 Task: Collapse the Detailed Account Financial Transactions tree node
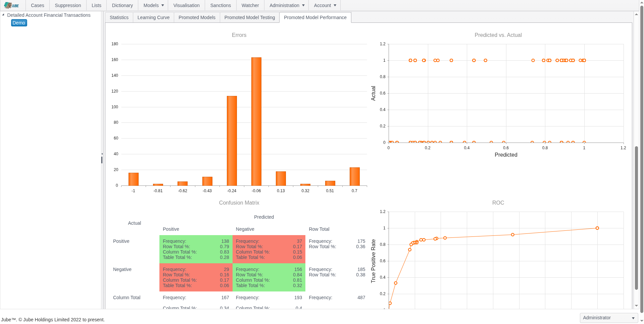[x=3, y=15]
